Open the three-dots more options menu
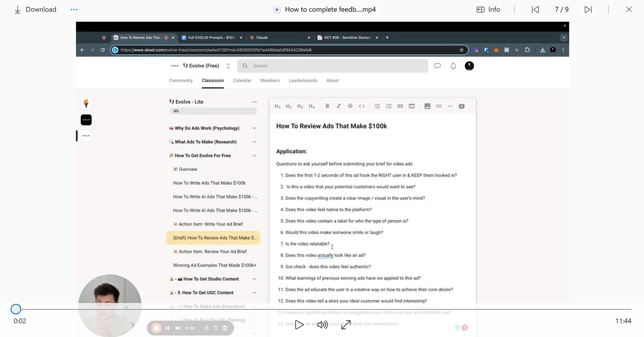 pyautogui.click(x=74, y=10)
